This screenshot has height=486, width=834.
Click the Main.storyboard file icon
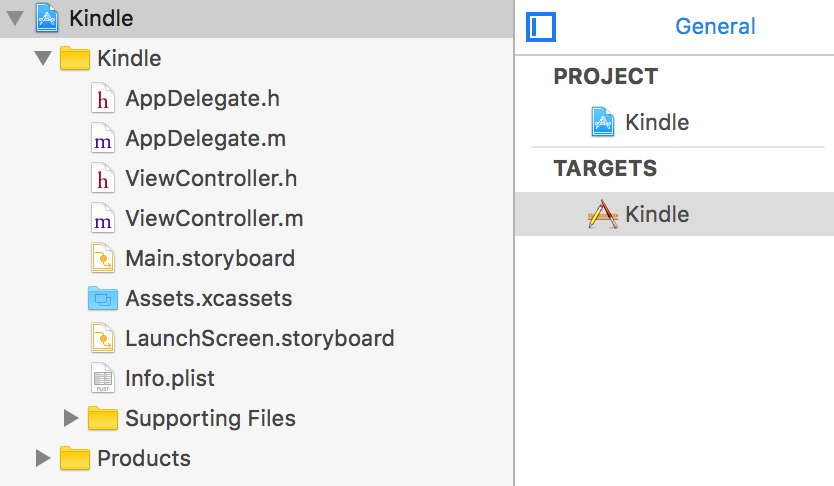pyautogui.click(x=102, y=259)
